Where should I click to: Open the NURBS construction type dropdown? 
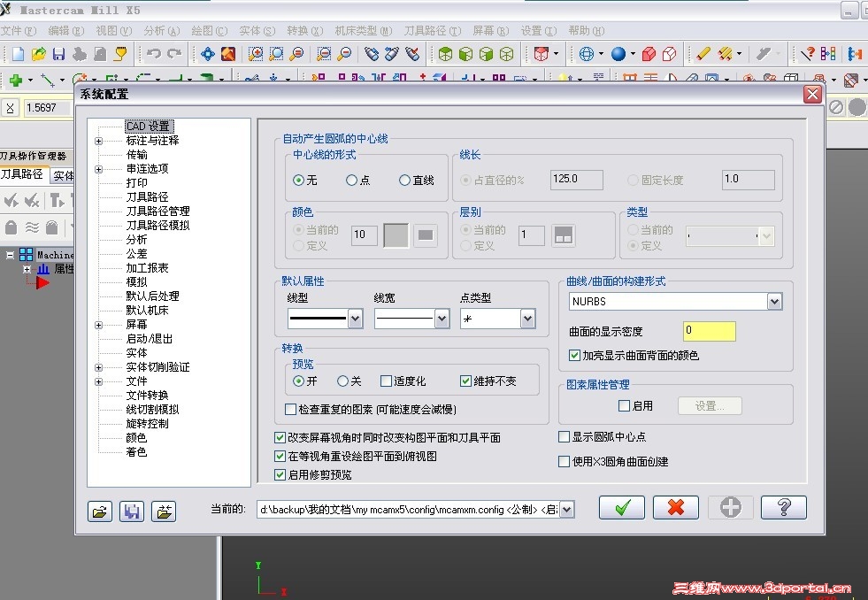pos(774,302)
